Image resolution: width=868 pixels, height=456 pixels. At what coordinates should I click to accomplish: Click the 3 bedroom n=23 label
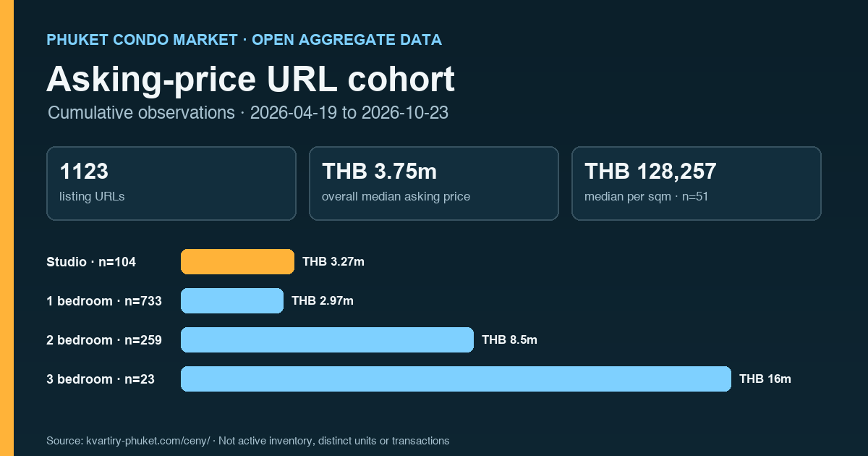pos(101,379)
